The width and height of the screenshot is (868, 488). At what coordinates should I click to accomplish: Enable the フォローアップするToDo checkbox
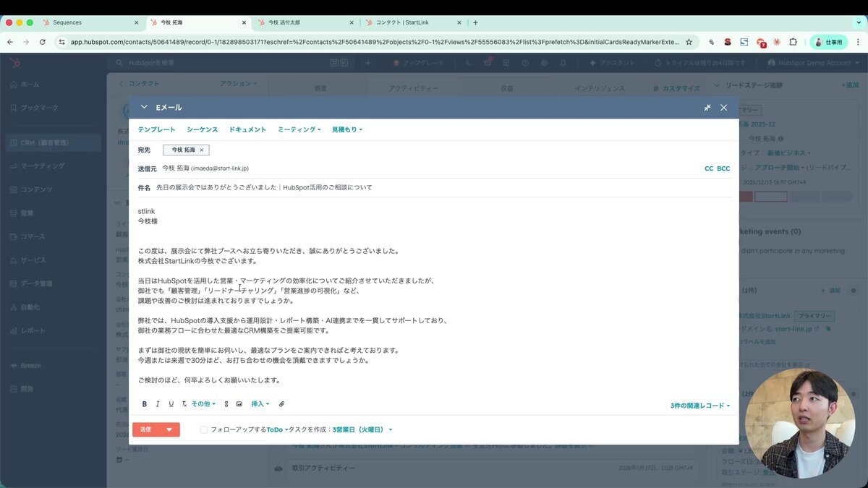[x=204, y=429]
